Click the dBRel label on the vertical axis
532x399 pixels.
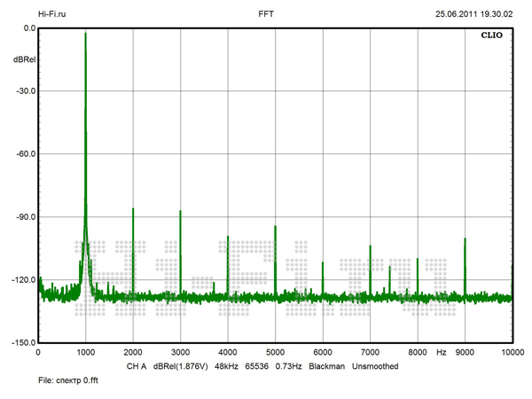tap(24, 59)
